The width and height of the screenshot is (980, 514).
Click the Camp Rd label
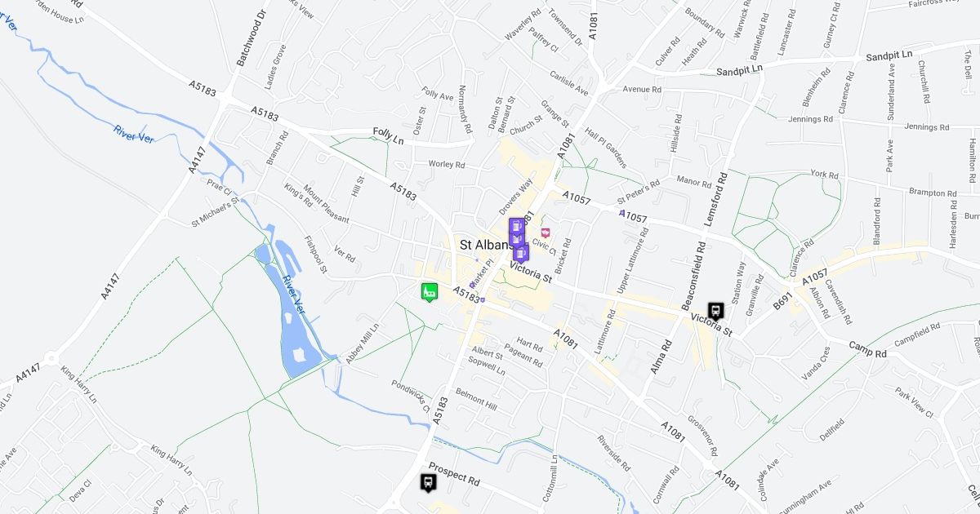tap(867, 349)
